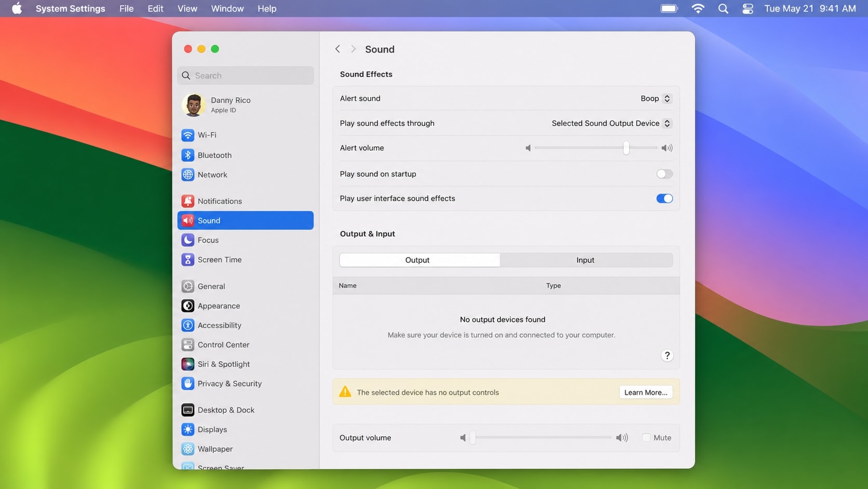Click the Alert volume slider thumb

(626, 148)
